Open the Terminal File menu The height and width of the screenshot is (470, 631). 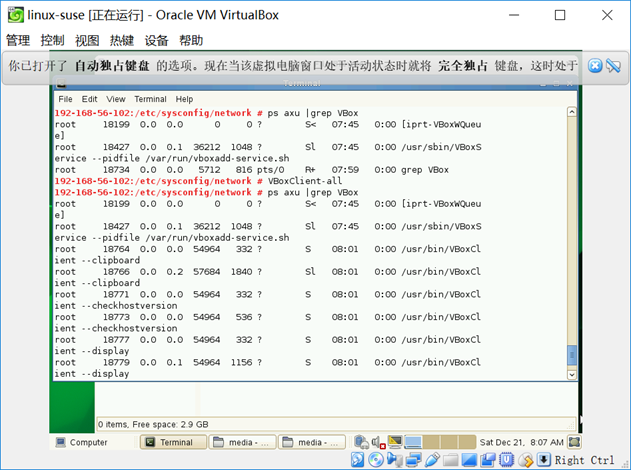pos(65,99)
